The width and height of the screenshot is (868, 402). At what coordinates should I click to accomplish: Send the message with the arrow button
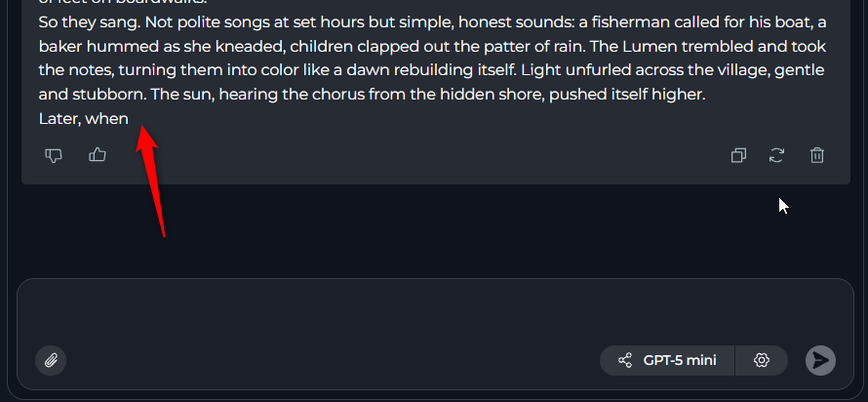click(820, 360)
